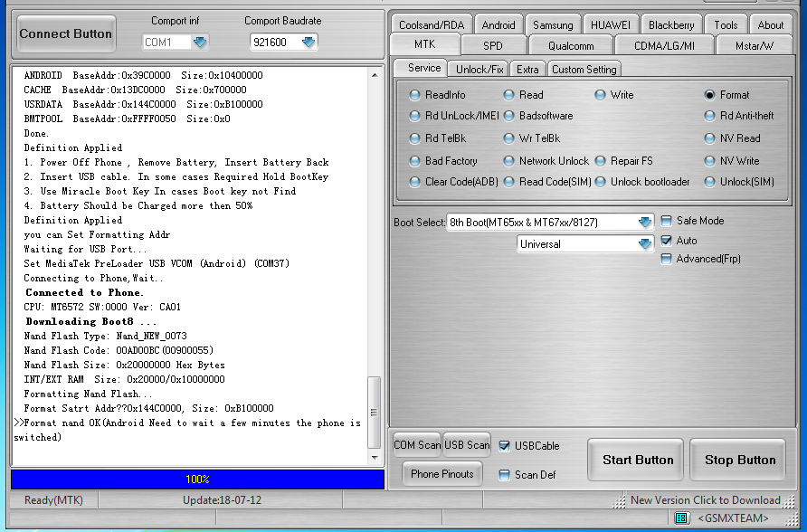Expand the Boot Select dropdown
807x532 pixels.
tap(644, 223)
